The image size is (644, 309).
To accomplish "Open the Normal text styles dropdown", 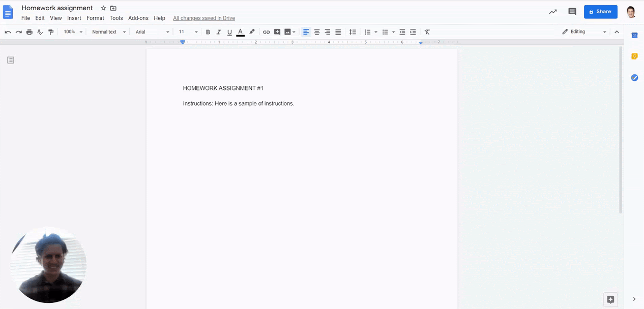I will (109, 32).
